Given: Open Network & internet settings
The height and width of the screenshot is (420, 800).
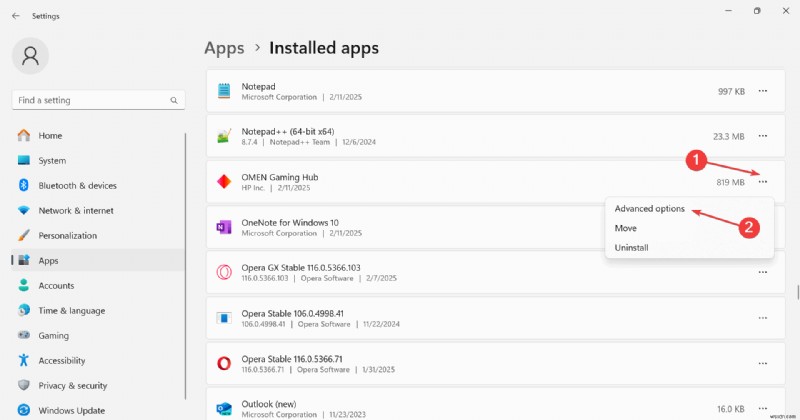Looking at the screenshot, I should pyautogui.click(x=98, y=211).
